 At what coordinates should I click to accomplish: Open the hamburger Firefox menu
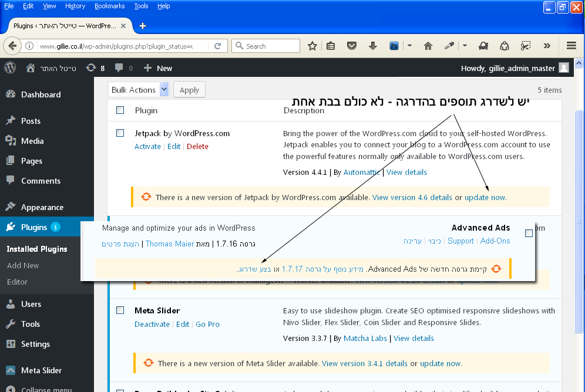click(571, 46)
